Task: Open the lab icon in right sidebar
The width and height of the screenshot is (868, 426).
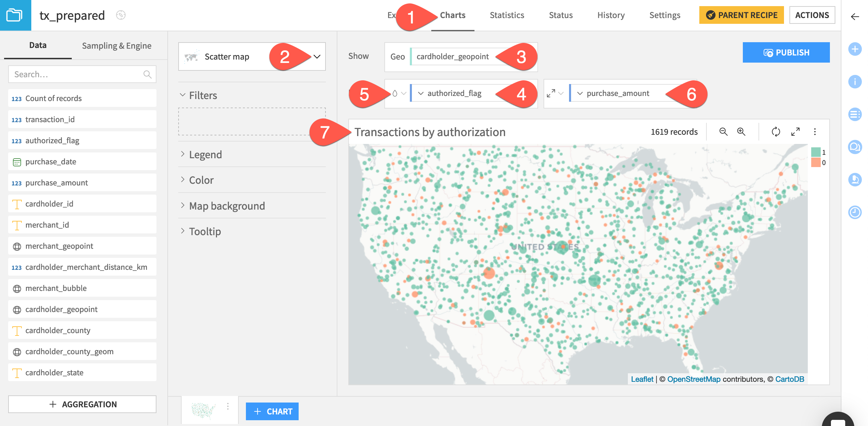Action: (x=855, y=180)
